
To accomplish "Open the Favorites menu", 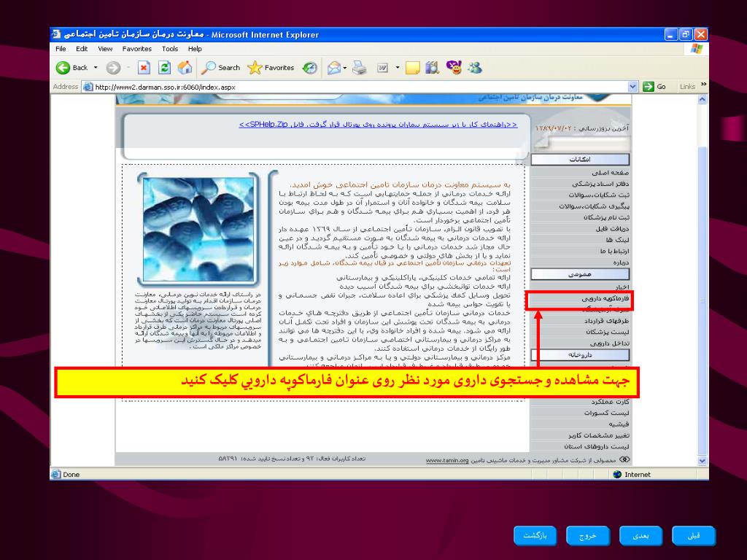I will pyautogui.click(x=136, y=49).
